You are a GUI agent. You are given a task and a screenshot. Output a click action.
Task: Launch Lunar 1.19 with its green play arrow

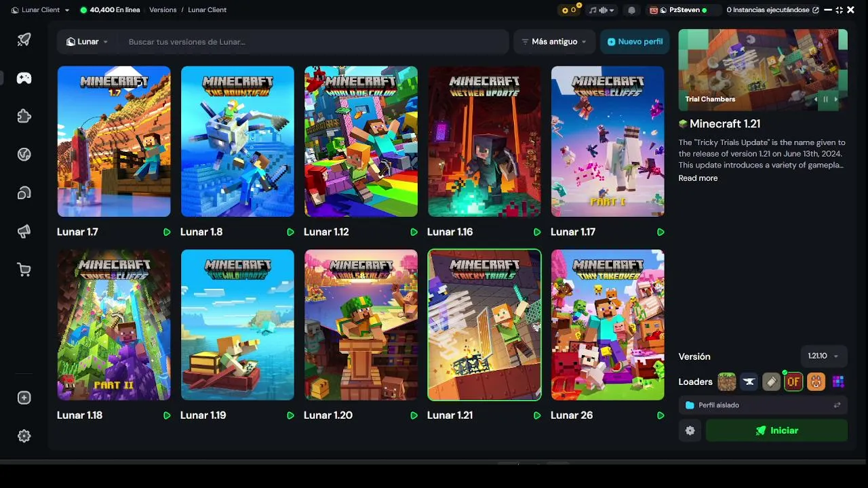290,415
